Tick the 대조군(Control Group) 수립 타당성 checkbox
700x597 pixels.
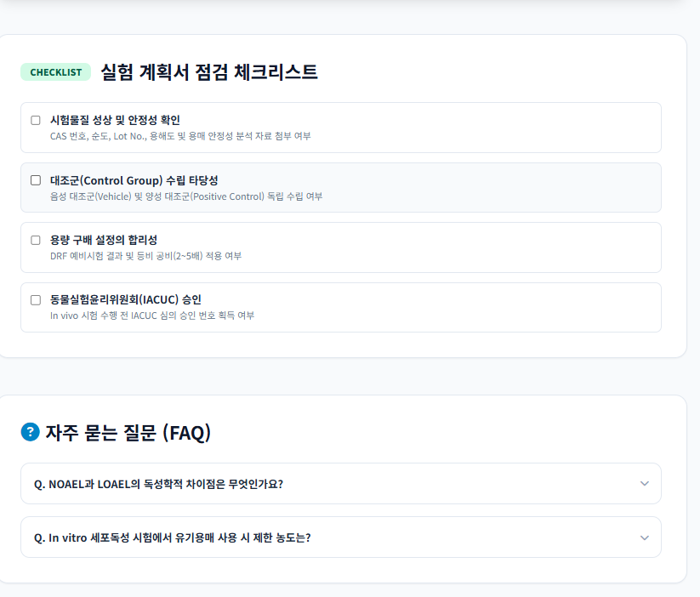coord(36,180)
